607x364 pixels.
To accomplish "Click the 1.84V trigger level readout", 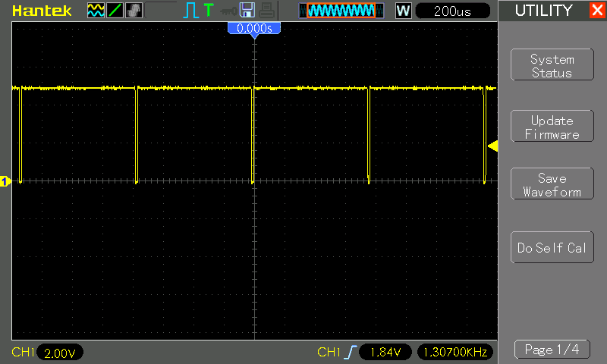I will (385, 352).
